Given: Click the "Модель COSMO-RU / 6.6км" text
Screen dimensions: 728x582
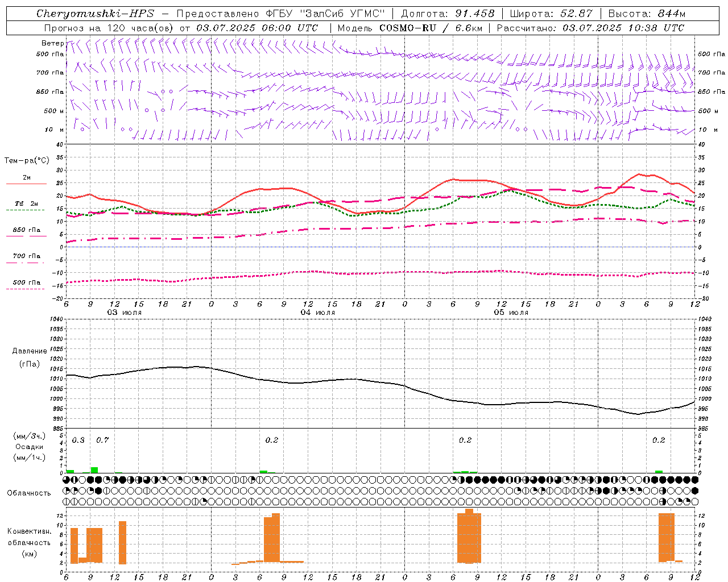Looking at the screenshot, I should 409,28.
